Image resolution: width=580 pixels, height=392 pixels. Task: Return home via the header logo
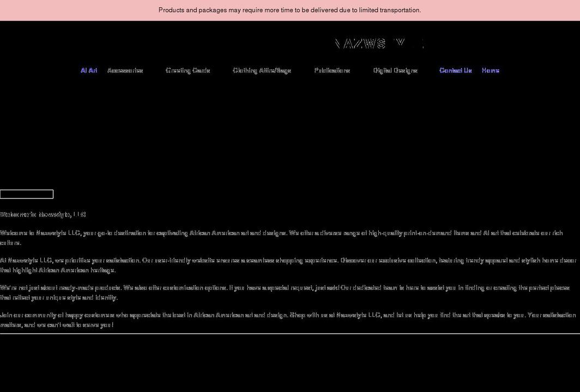point(379,44)
